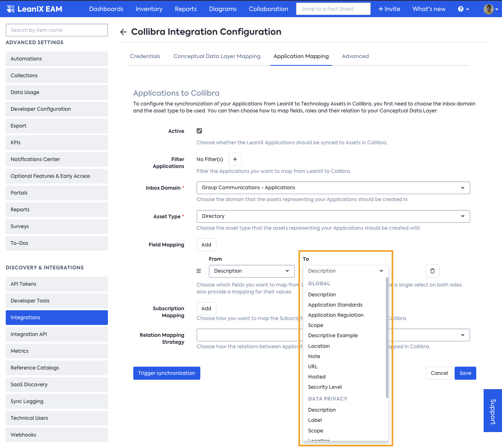Screen dimensions: 502x448
Task: Delete the field mapping with trash icon
Action: [433, 271]
